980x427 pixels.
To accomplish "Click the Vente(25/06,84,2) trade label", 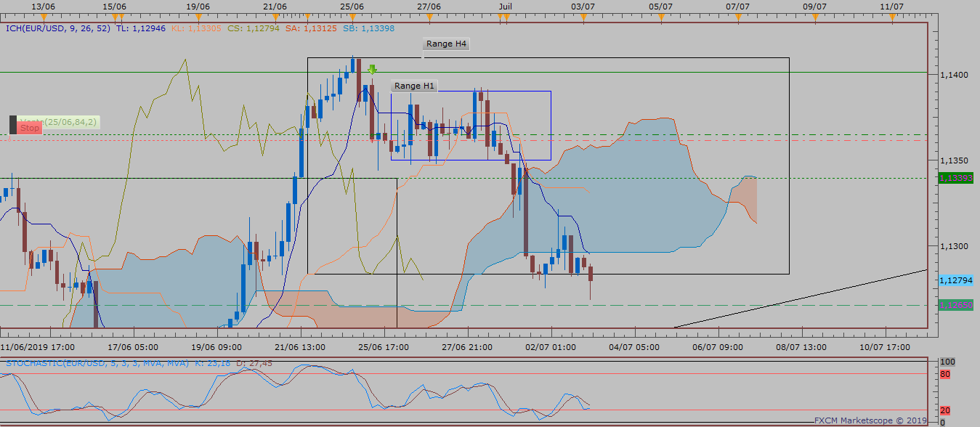I will (59, 122).
